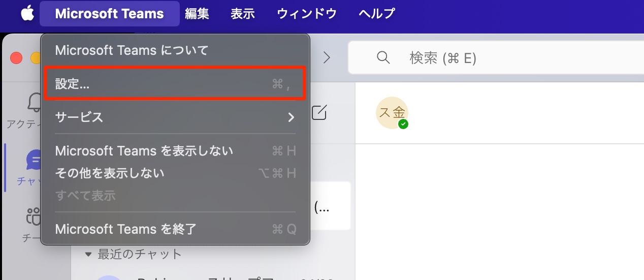Click the search magnifier icon
The height and width of the screenshot is (280, 644).
[383, 57]
